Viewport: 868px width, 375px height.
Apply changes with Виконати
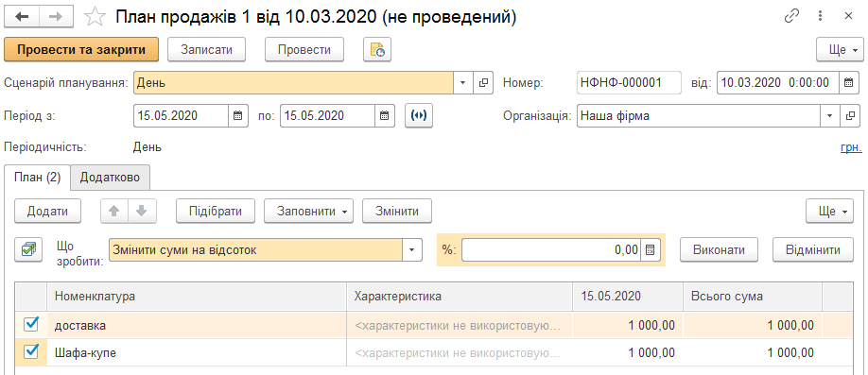720,249
